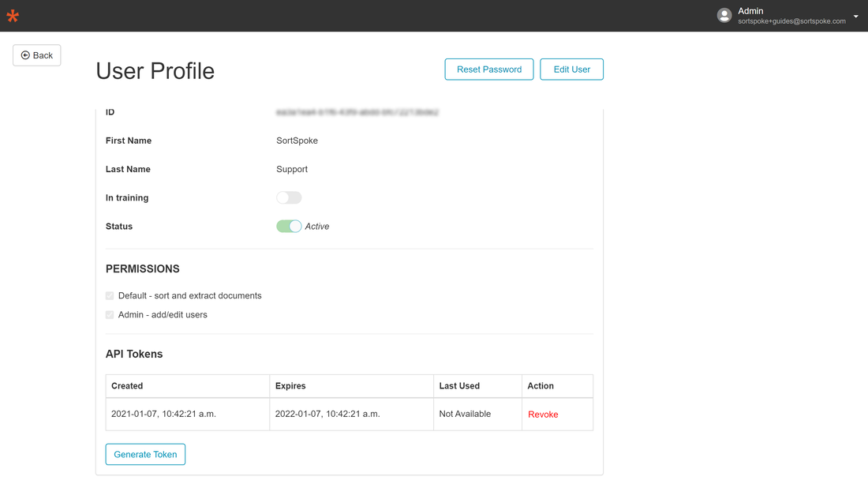The height and width of the screenshot is (488, 868).
Task: Click the blurred ID value
Action: [357, 112]
